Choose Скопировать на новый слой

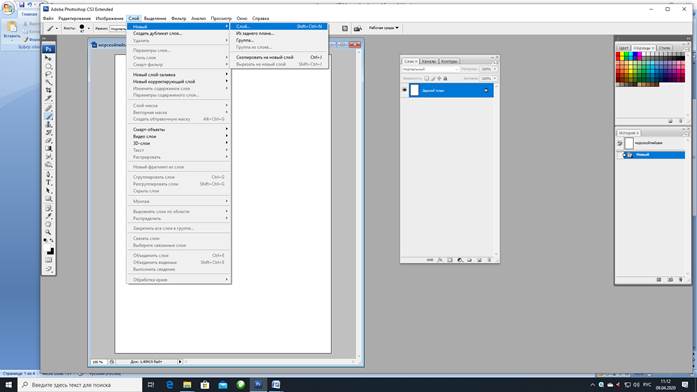(279, 57)
